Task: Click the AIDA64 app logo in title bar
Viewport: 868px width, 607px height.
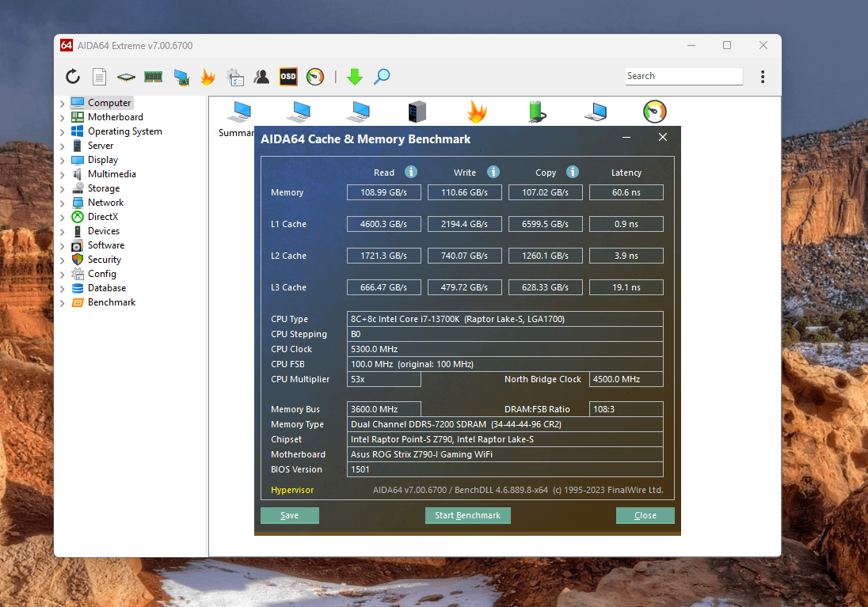Action: (x=67, y=45)
